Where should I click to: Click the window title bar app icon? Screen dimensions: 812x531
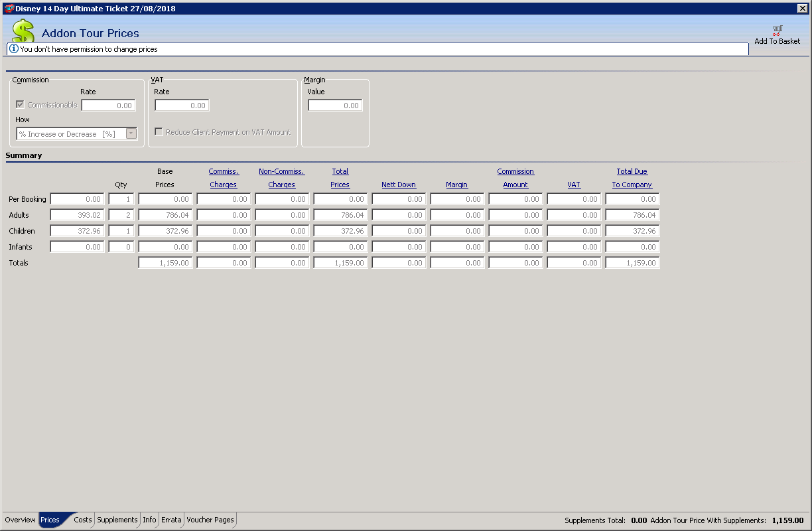click(x=9, y=8)
